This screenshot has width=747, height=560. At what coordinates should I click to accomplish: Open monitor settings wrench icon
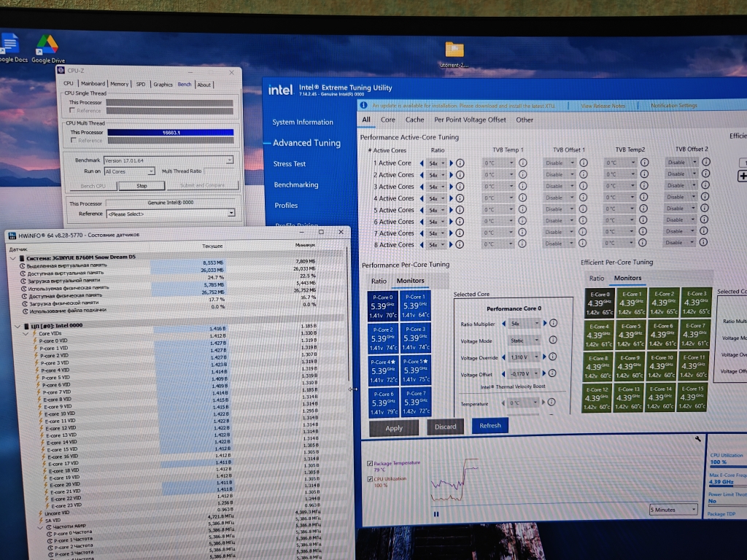tap(698, 438)
